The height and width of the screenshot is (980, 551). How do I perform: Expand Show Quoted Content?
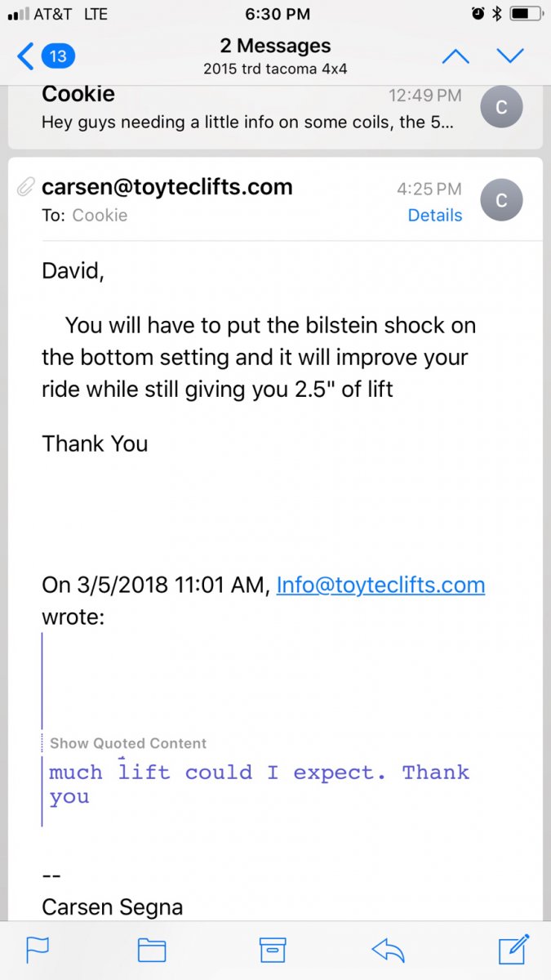(128, 743)
